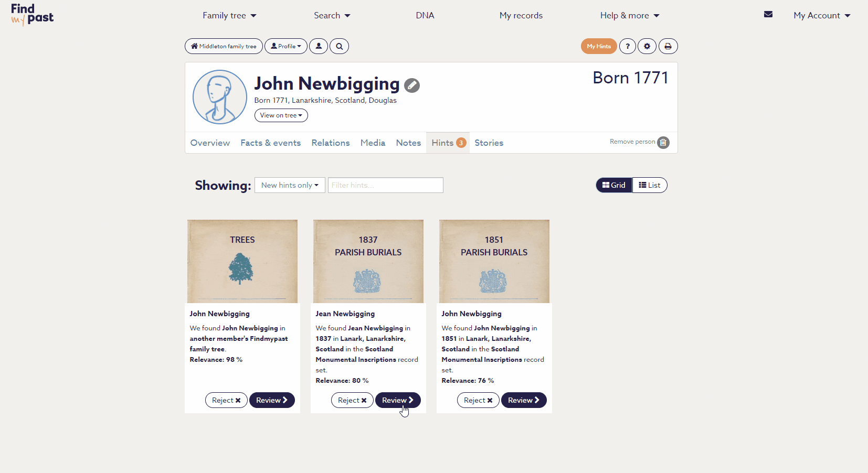
Task: Open the person silhouette toolbar button
Action: click(319, 46)
